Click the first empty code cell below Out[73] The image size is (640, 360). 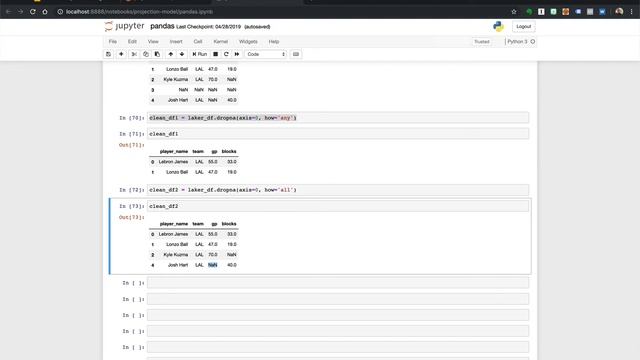[x=338, y=283]
